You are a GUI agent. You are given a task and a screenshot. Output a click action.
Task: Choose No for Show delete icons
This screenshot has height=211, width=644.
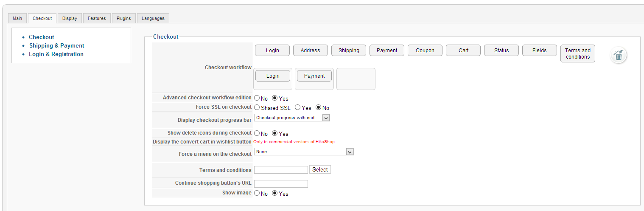tap(257, 133)
